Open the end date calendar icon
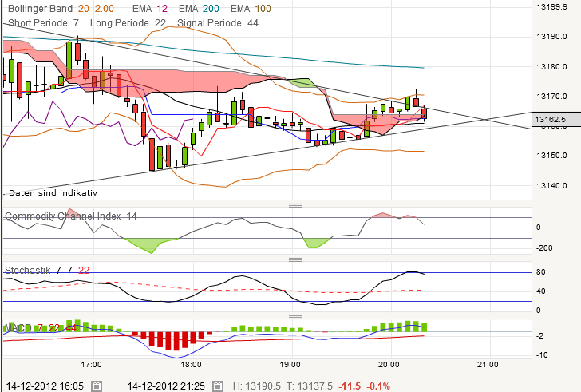The width and height of the screenshot is (581, 392). [x=218, y=386]
